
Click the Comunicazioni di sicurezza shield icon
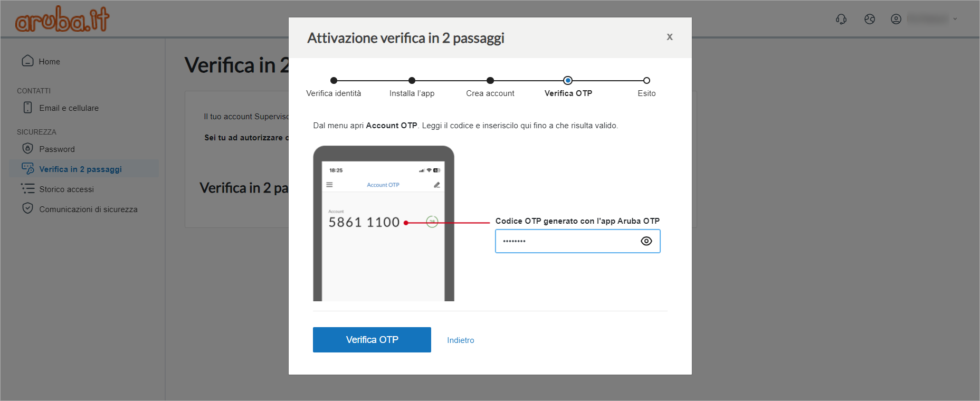(28, 208)
